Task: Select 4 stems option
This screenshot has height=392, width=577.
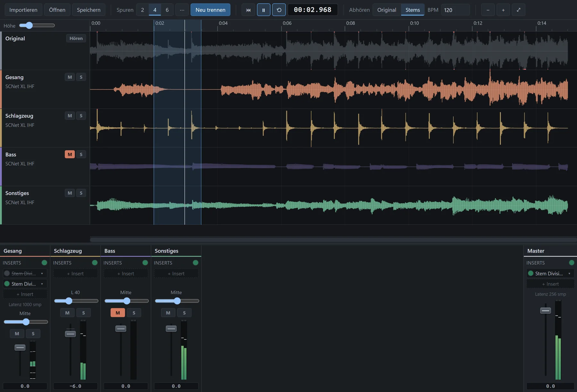Action: click(155, 10)
